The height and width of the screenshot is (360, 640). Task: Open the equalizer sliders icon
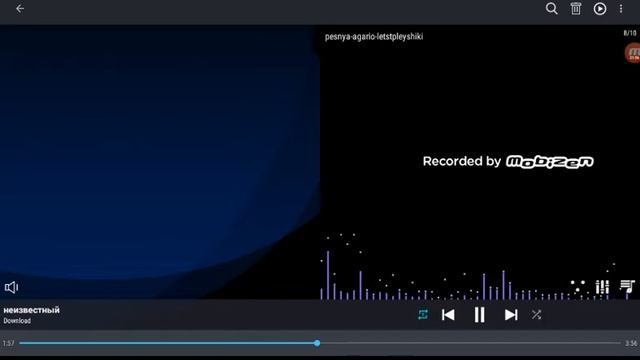(x=602, y=287)
